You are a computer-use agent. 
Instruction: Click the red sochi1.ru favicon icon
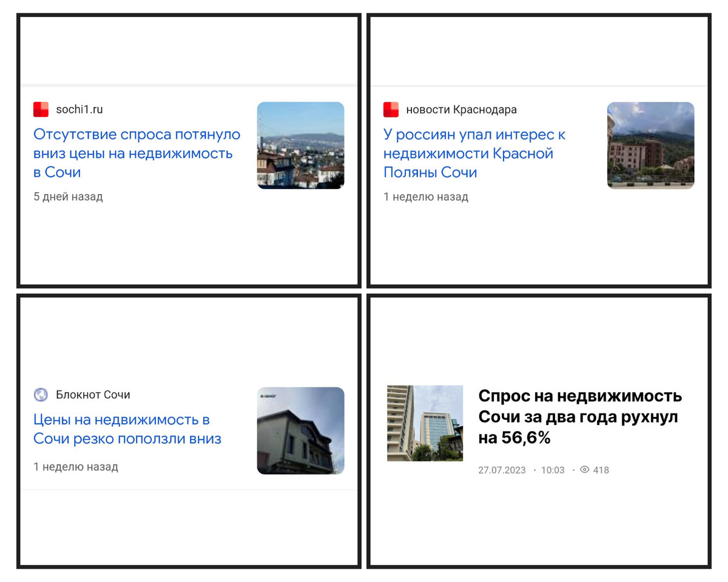pyautogui.click(x=41, y=110)
